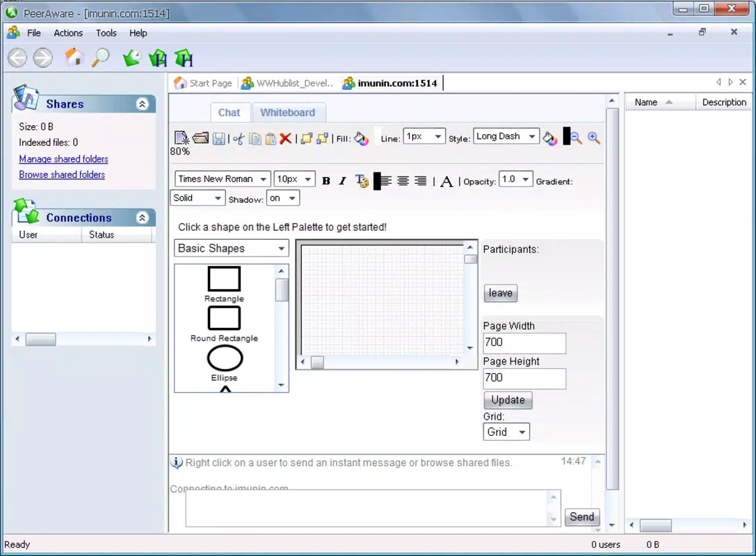Save the whiteboard with the floppy icon
Screen dimensions: 756x556
point(219,139)
